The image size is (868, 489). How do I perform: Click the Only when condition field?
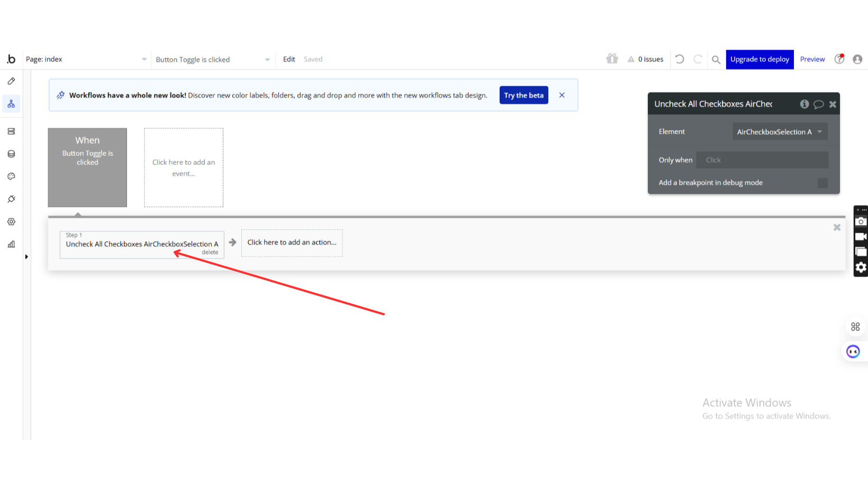click(762, 160)
